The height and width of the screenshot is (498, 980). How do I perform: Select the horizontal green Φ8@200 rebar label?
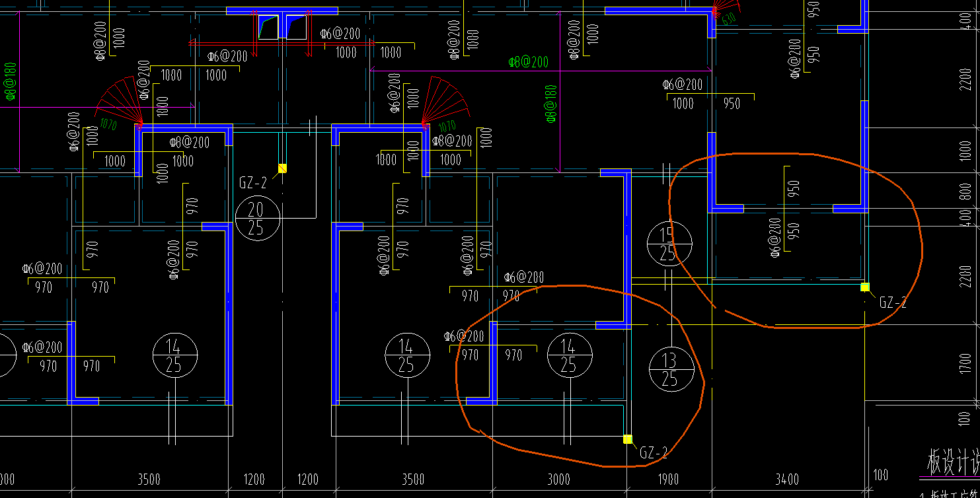click(529, 62)
